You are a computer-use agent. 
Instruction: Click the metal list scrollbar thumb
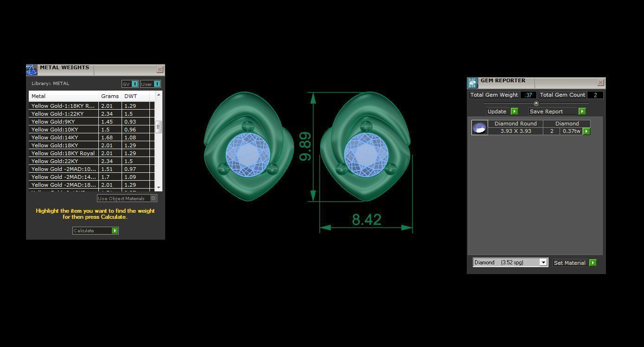pyautogui.click(x=159, y=127)
